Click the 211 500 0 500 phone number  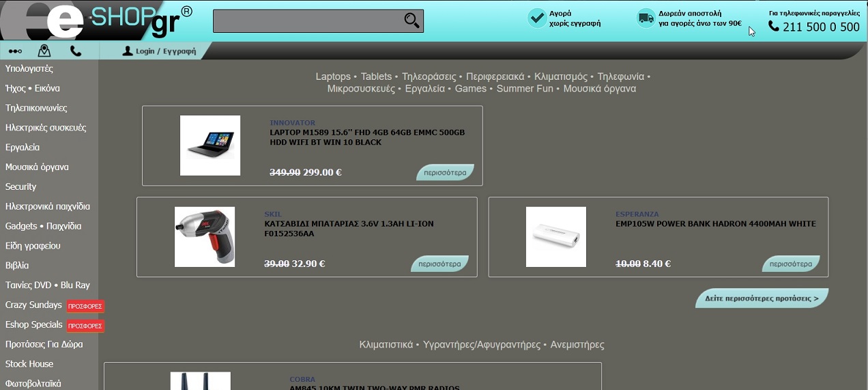[821, 27]
